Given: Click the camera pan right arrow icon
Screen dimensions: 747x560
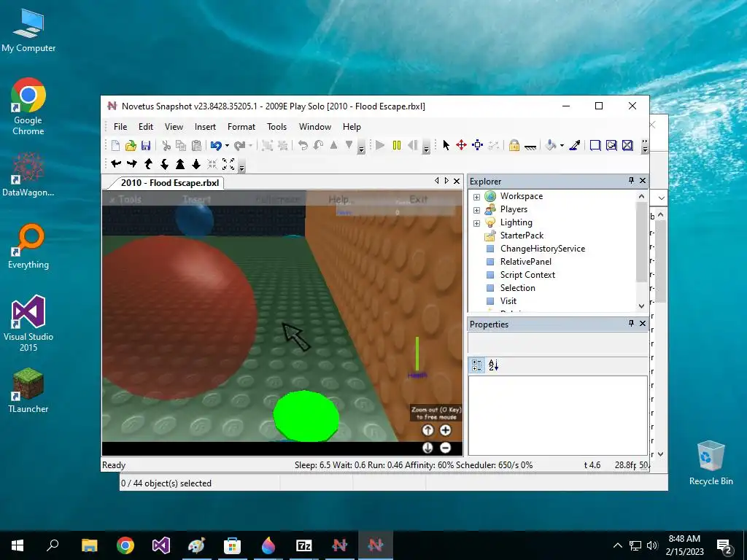Looking at the screenshot, I should 132,164.
